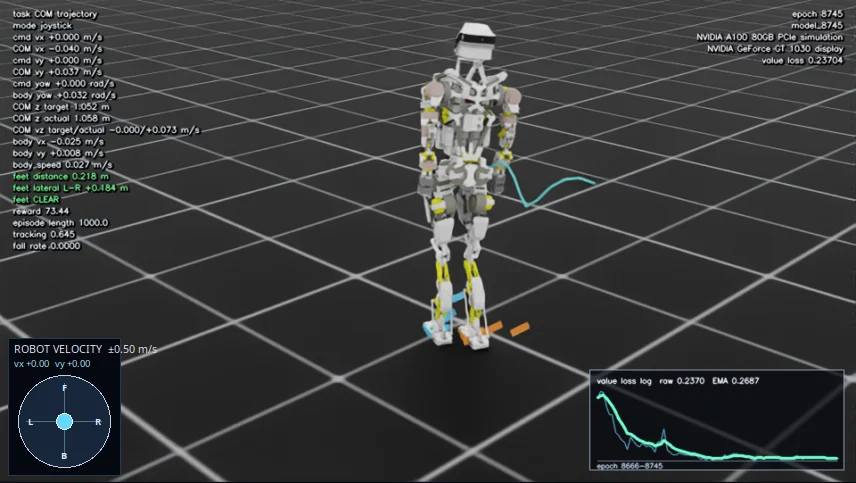Click the joystick B direction label
The image size is (856, 483).
click(64, 456)
